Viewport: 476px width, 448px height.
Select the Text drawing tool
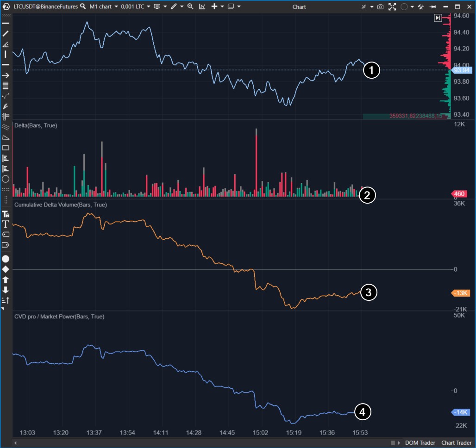point(5,224)
